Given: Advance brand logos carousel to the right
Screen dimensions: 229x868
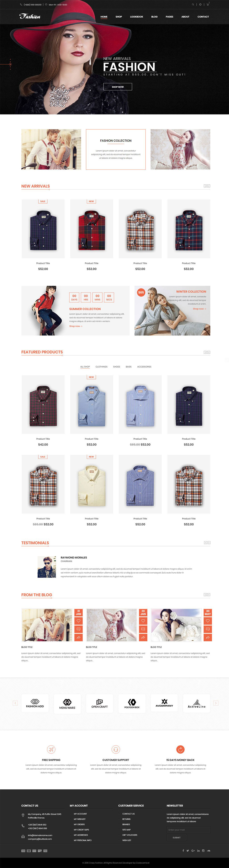Looking at the screenshot, I should [216, 703].
